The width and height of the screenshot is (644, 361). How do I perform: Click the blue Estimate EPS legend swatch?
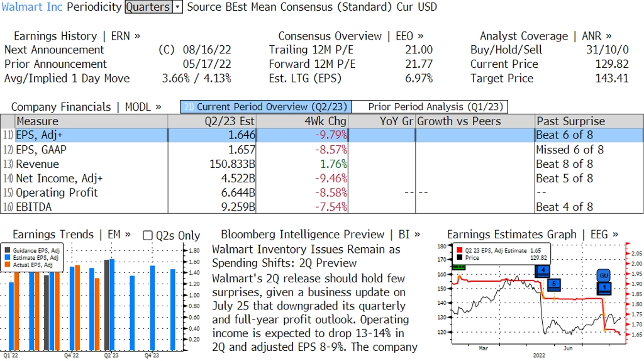pyautogui.click(x=8, y=257)
